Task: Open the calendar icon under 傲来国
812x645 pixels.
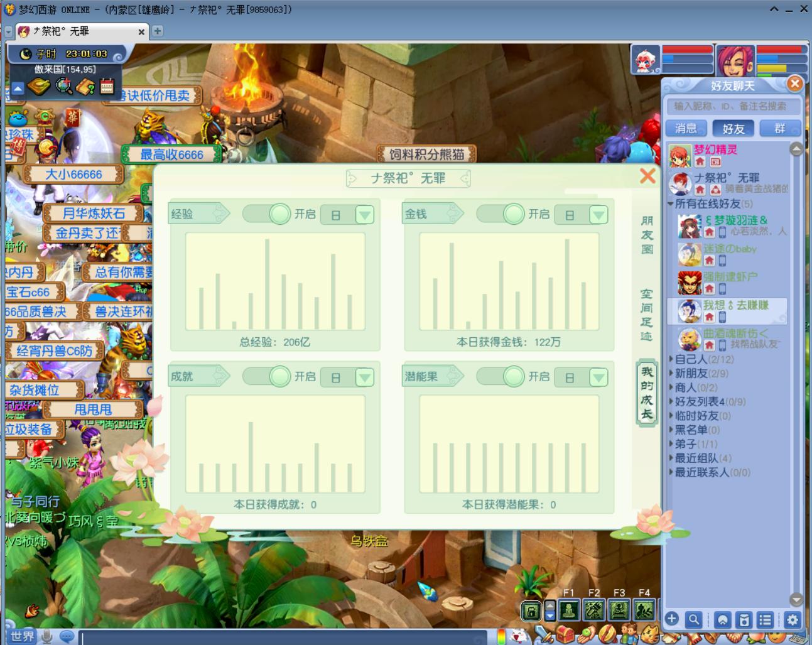Action: click(107, 86)
